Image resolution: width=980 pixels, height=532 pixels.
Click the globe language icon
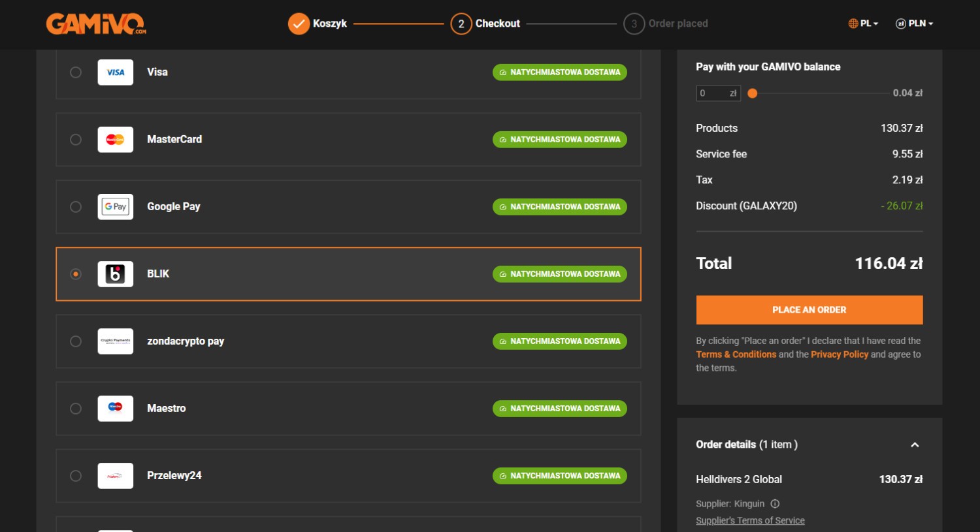(853, 23)
